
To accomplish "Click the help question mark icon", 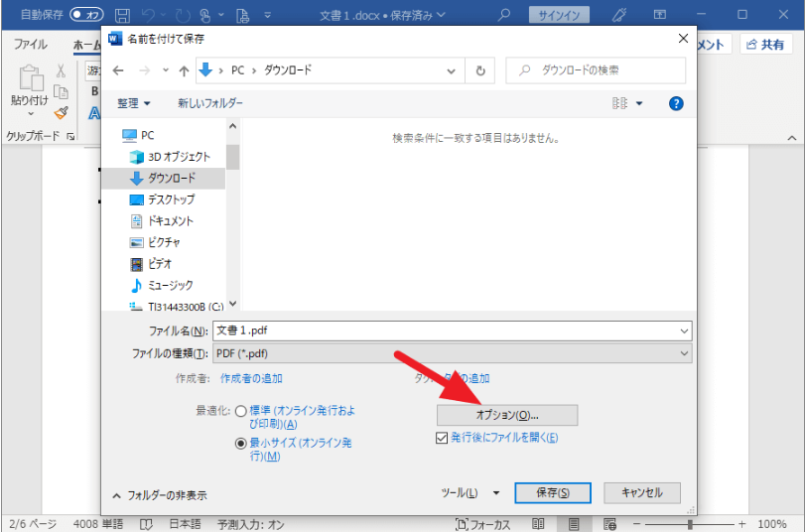I will tap(676, 104).
